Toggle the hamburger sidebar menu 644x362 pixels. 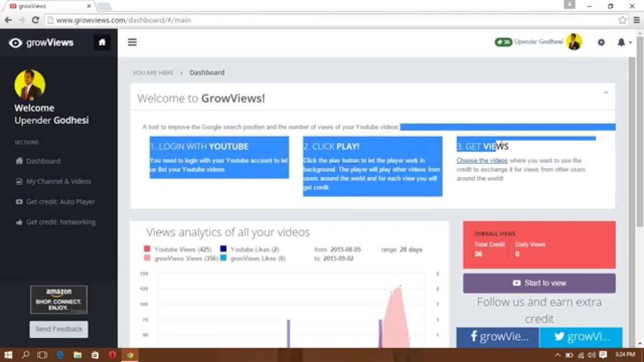click(x=132, y=42)
